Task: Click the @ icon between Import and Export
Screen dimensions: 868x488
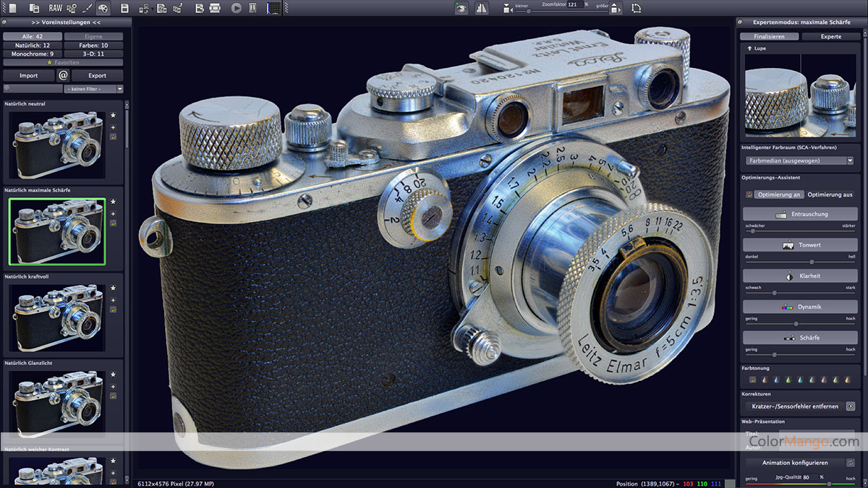Action: coord(63,75)
